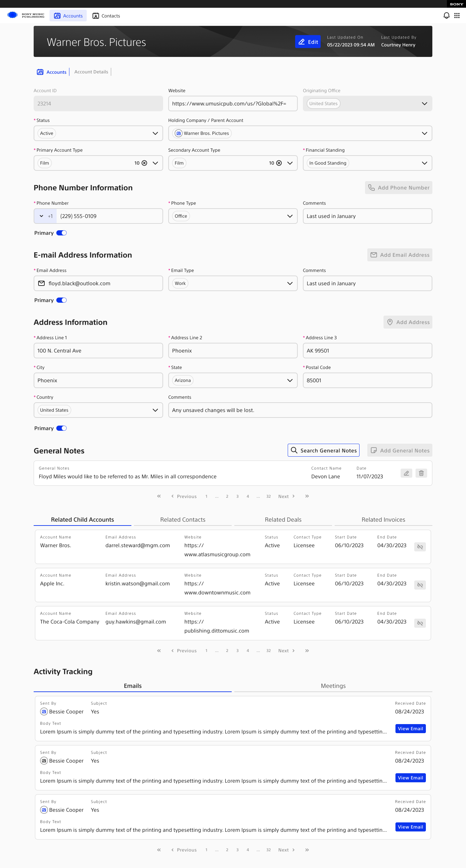The width and height of the screenshot is (466, 868).
Task: Open the notifications bell icon
Action: coord(447,16)
